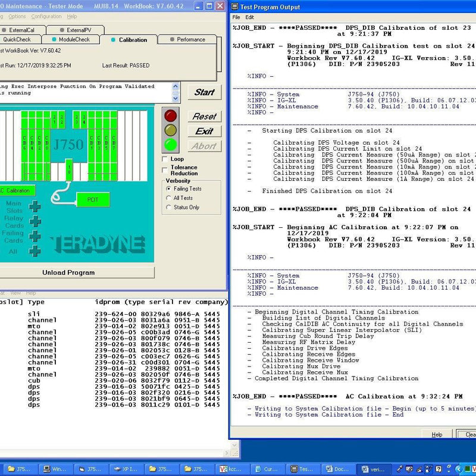Click the PDT block in diagram
The height and width of the screenshot is (476, 476).
tap(93, 200)
